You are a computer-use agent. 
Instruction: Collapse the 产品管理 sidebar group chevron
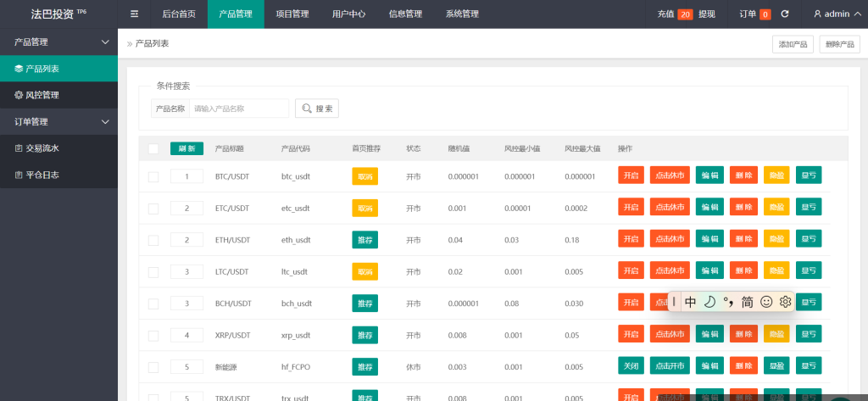click(106, 42)
